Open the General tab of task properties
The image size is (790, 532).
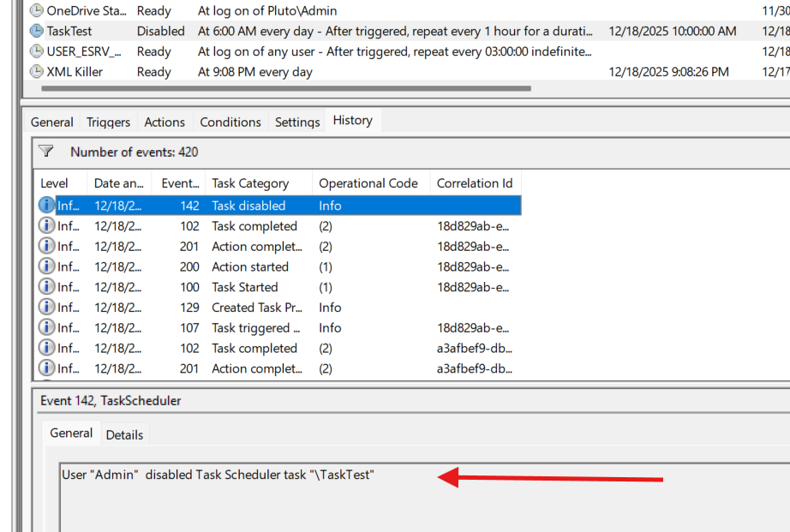click(x=52, y=122)
